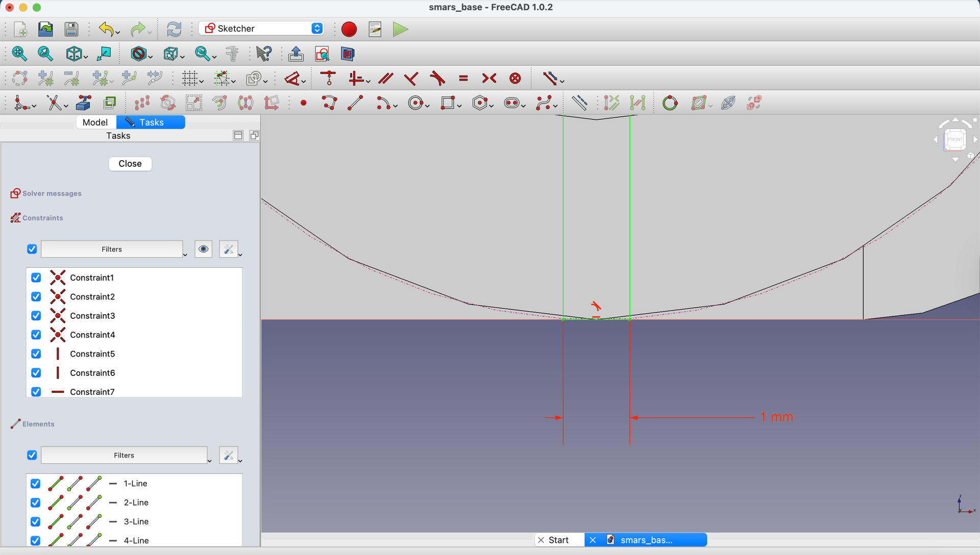Uncheck the Constraint1 checkbox
The width and height of the screenshot is (980, 555).
pyautogui.click(x=36, y=277)
